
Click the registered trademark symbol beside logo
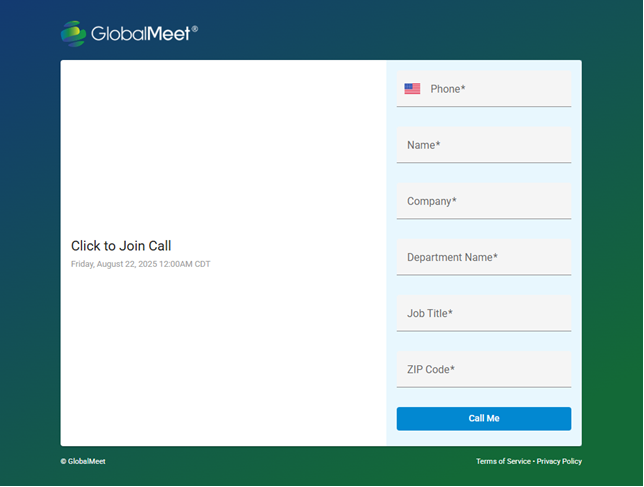pos(195,28)
